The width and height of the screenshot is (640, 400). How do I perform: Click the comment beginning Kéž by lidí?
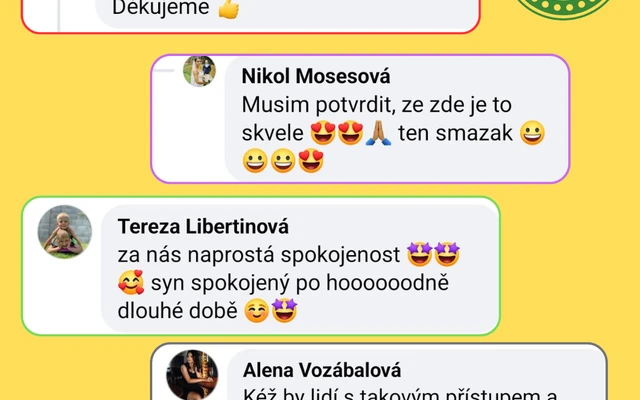click(x=400, y=394)
